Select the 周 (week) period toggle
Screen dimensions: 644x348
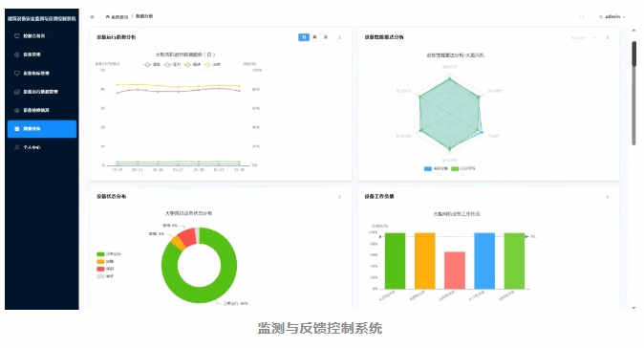tap(314, 37)
